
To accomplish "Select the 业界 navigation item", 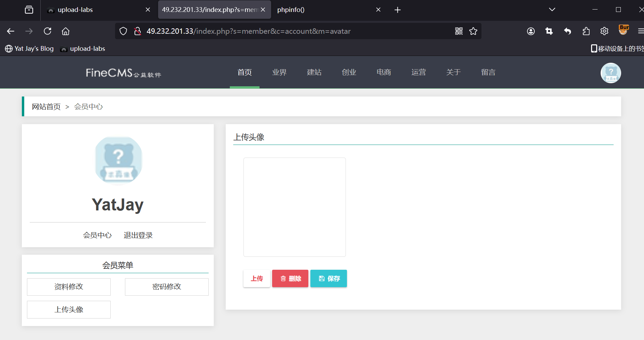I will pyautogui.click(x=279, y=72).
